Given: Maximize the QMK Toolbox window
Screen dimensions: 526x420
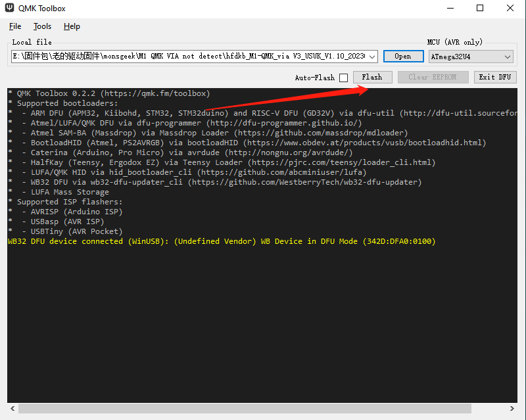Looking at the screenshot, I should (480, 8).
